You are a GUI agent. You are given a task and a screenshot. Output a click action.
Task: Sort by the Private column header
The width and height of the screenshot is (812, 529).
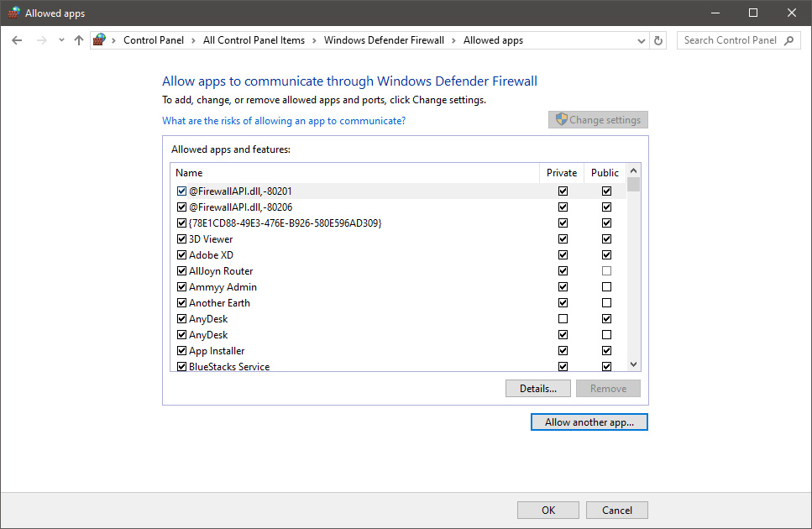point(562,173)
